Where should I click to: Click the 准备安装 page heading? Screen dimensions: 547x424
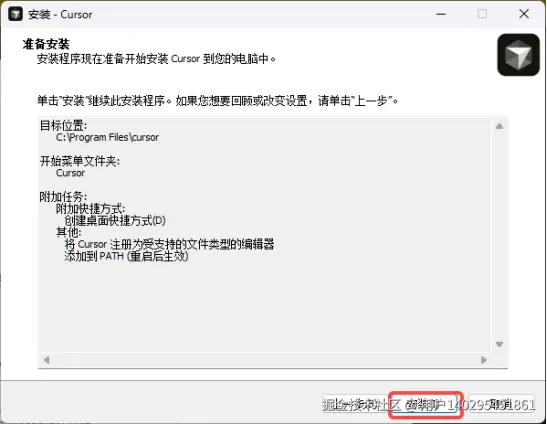pos(46,44)
